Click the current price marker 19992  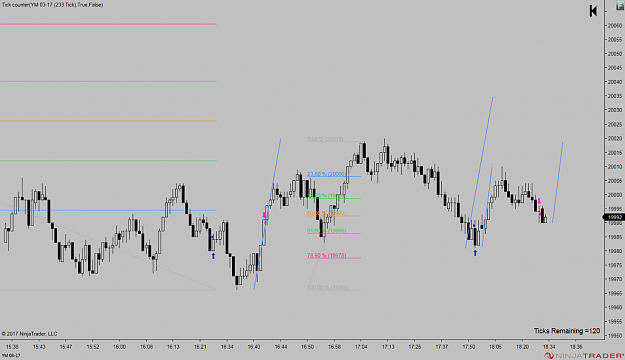613,217
